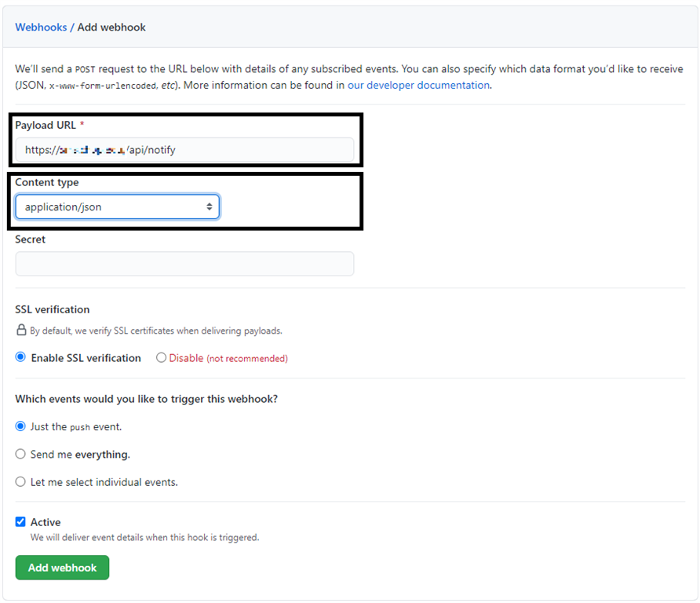Visit "our developer documentation" link
The height and width of the screenshot is (603, 700).
pyautogui.click(x=420, y=85)
